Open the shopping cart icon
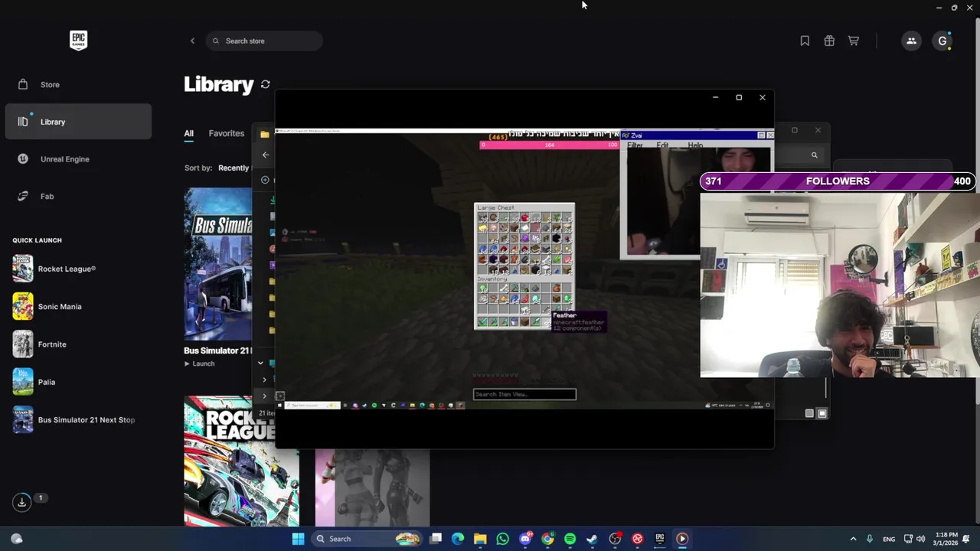Screen dimensions: 980x551 (x=854, y=41)
